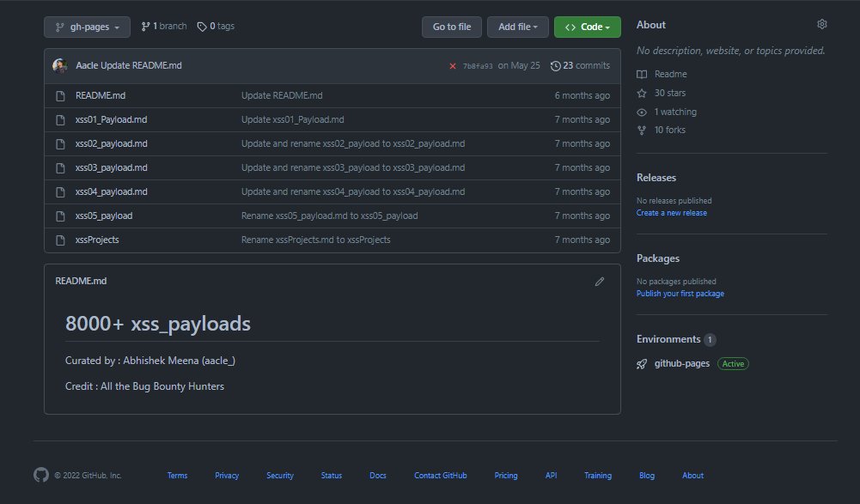
Task: Click the file icon beside xss03_payload.md
Action: (60, 168)
